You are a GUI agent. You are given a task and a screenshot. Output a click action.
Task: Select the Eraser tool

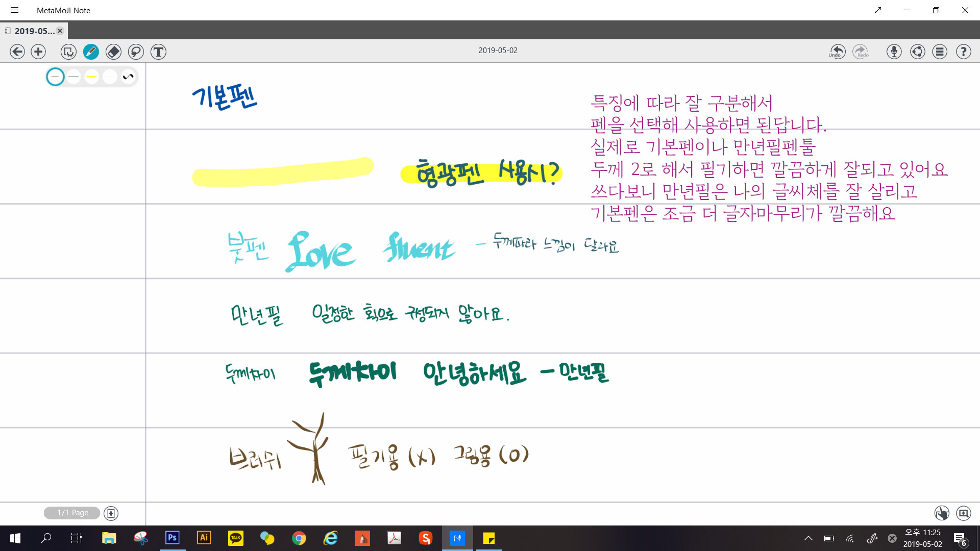click(113, 52)
